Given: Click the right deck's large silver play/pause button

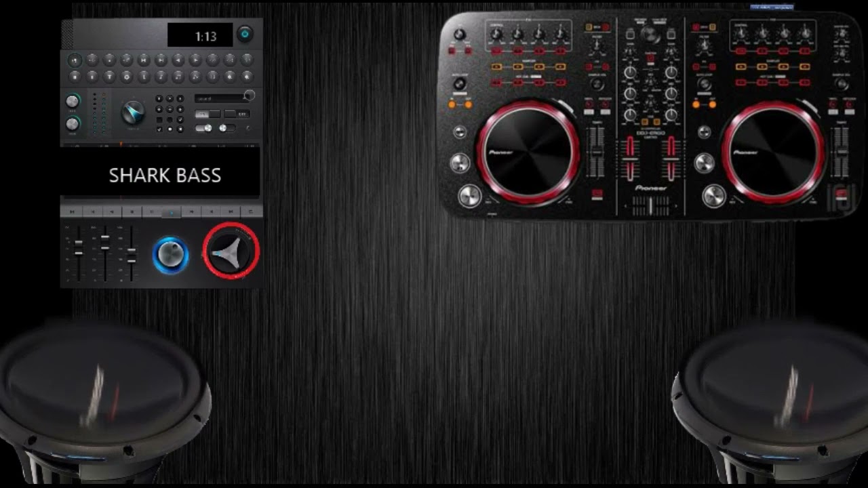Looking at the screenshot, I should pos(714,197).
